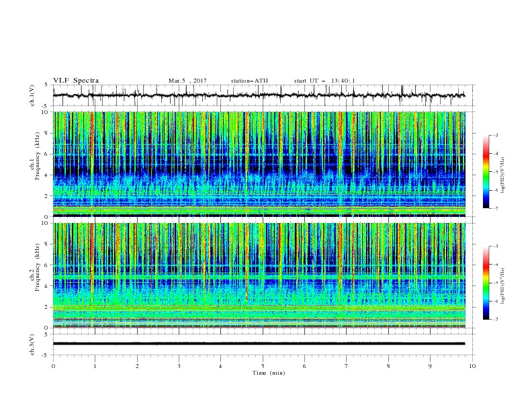Click the "ch.1(V)" axis label
The image size is (532, 411).
pyautogui.click(x=32, y=95)
